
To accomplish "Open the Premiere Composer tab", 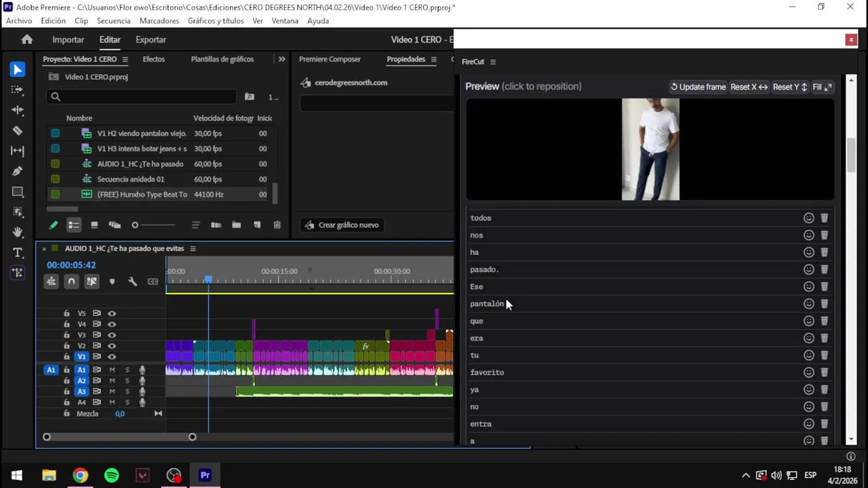I will coord(330,59).
